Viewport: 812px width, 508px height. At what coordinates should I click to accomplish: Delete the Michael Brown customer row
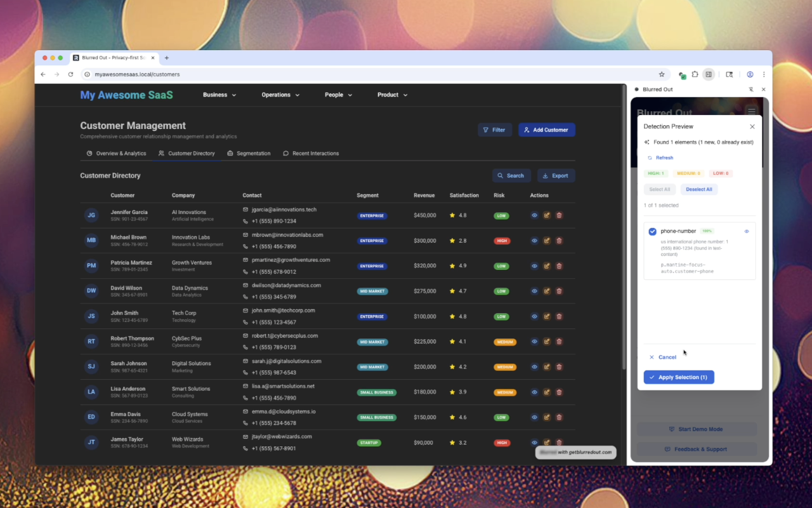[x=559, y=241]
